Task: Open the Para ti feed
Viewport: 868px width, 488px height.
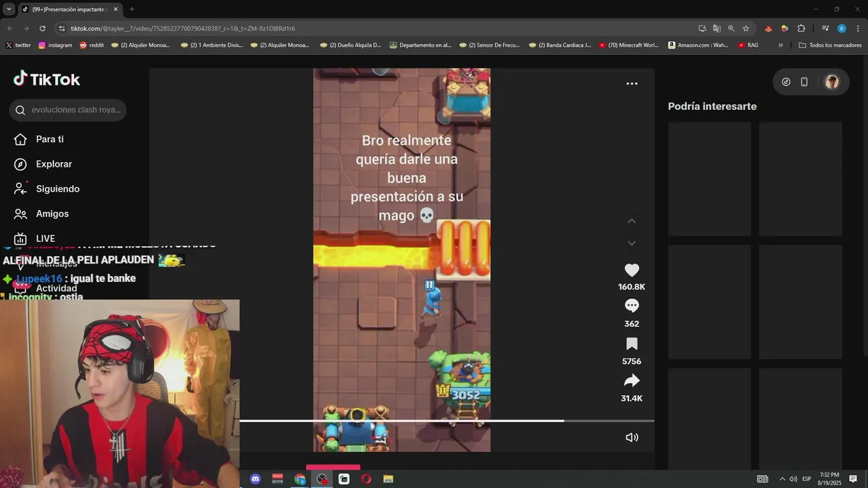Action: (x=39, y=139)
